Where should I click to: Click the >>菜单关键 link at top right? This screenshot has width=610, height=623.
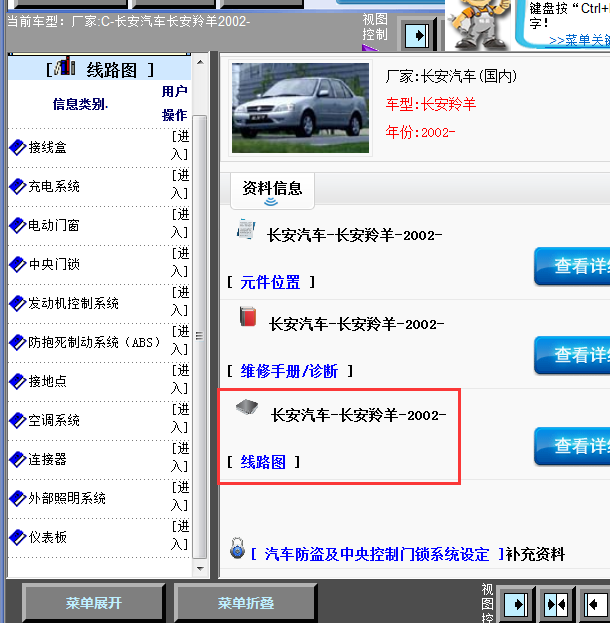click(579, 41)
